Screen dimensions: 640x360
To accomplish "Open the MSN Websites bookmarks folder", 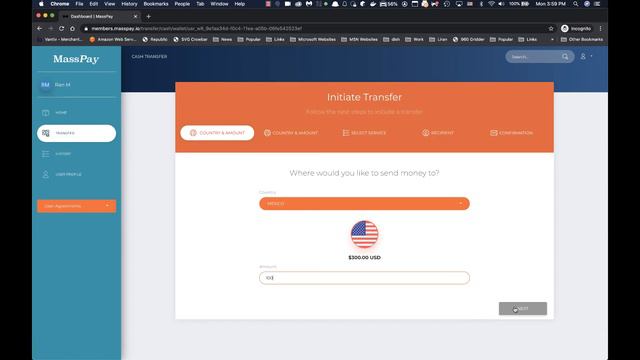I will 360,40.
